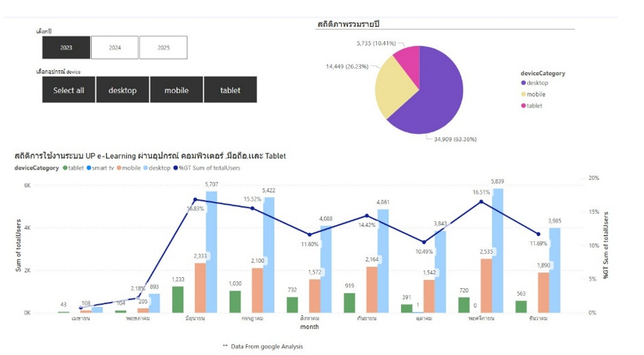Click the %GT Sum of totalUsers legend entry
Viewport: 644px width, 355px height.
pyautogui.click(x=211, y=168)
